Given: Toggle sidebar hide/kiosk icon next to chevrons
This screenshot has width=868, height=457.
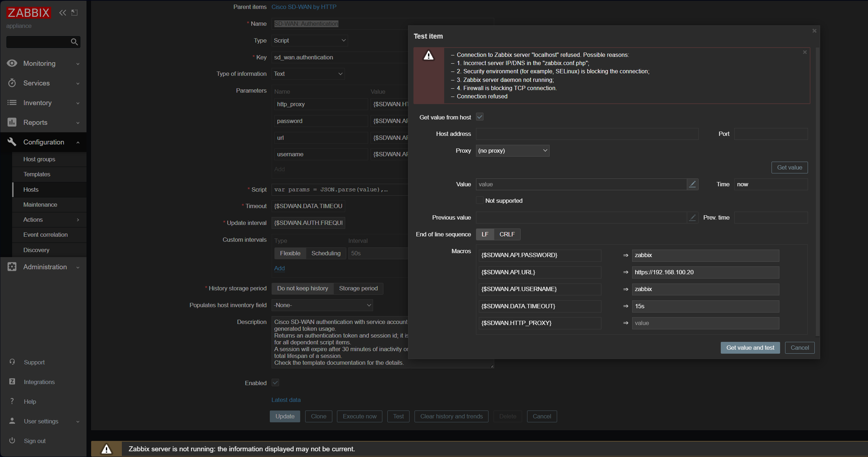Looking at the screenshot, I should 74,13.
